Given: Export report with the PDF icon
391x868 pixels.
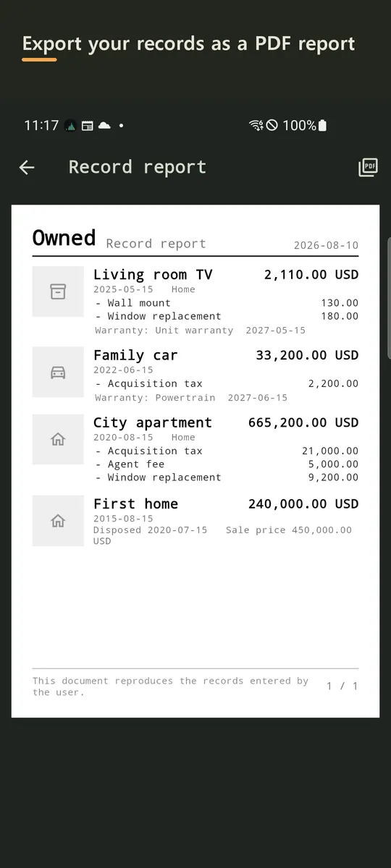Looking at the screenshot, I should tap(368, 167).
